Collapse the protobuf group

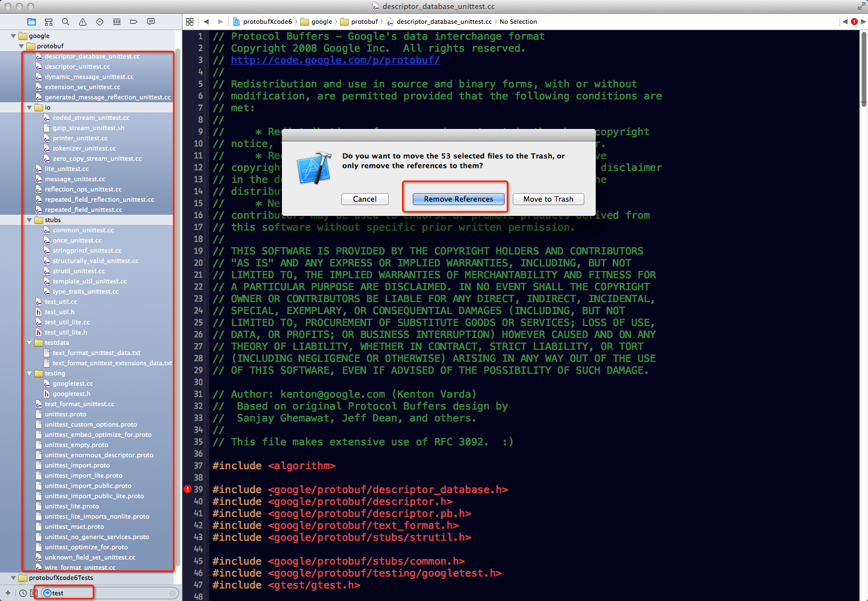coord(22,46)
